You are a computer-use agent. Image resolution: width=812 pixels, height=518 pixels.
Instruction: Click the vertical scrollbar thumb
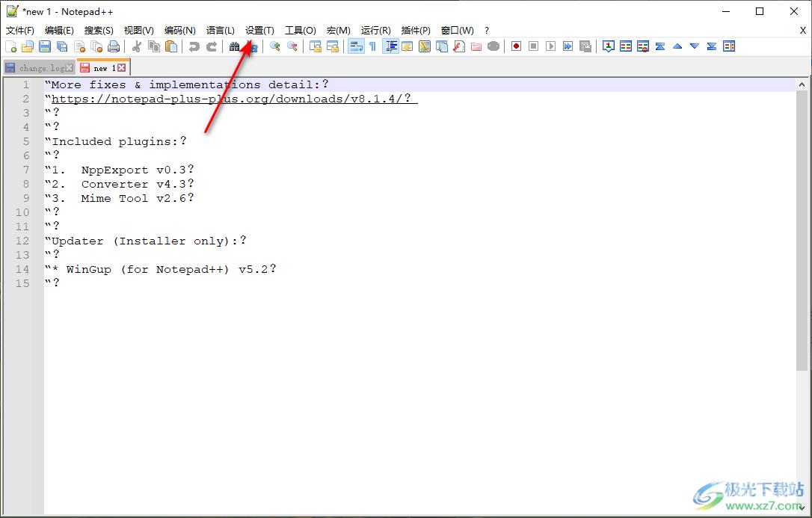pos(802,231)
